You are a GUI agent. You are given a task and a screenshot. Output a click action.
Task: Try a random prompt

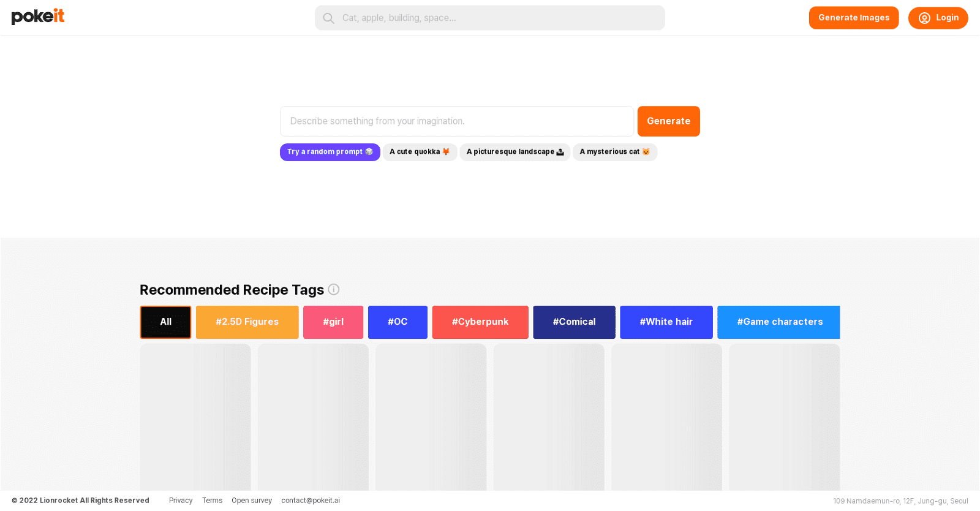click(x=330, y=152)
